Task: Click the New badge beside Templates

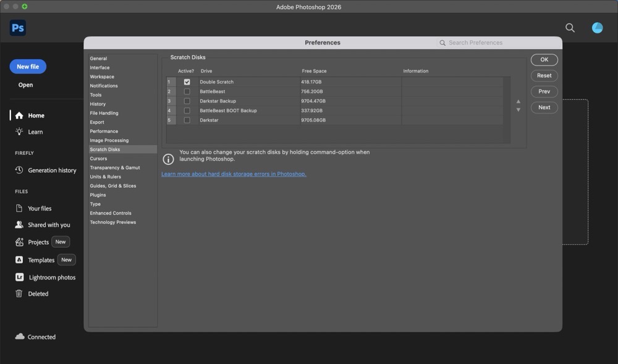Action: pyautogui.click(x=67, y=260)
